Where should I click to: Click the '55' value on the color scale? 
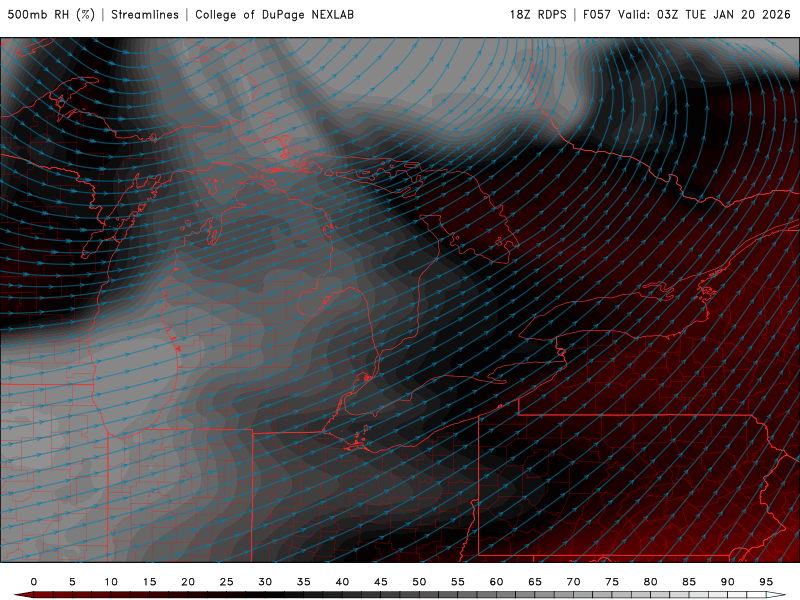[458, 582]
